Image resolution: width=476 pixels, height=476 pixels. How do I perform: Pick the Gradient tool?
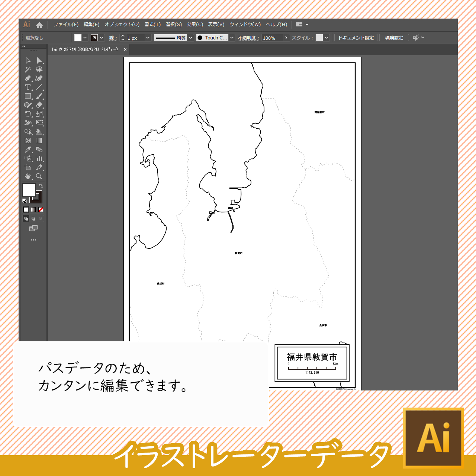coord(39,141)
